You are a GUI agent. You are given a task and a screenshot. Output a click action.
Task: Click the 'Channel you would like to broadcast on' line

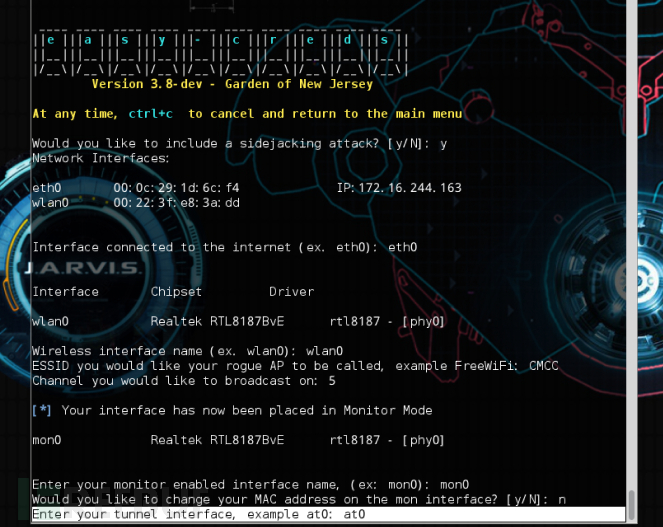[x=184, y=381]
